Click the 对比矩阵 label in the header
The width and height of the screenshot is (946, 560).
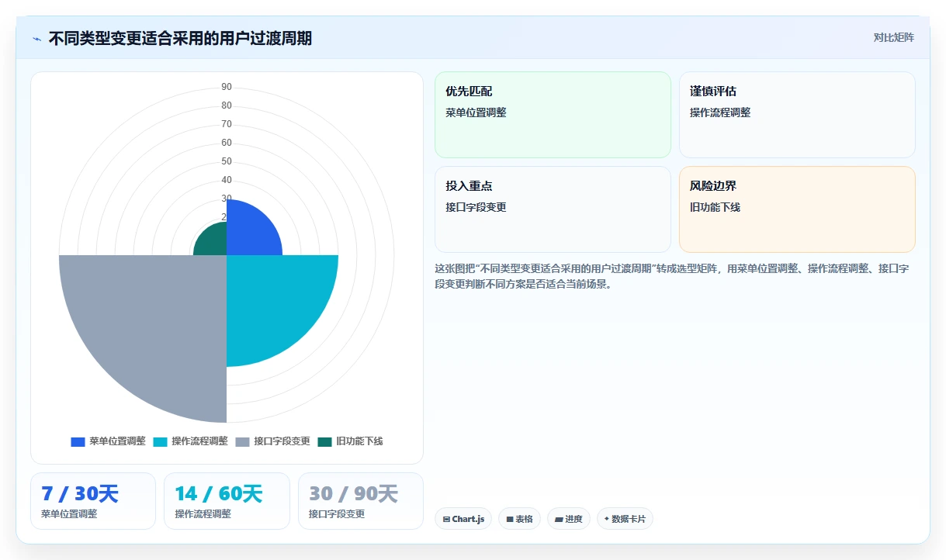click(x=894, y=38)
